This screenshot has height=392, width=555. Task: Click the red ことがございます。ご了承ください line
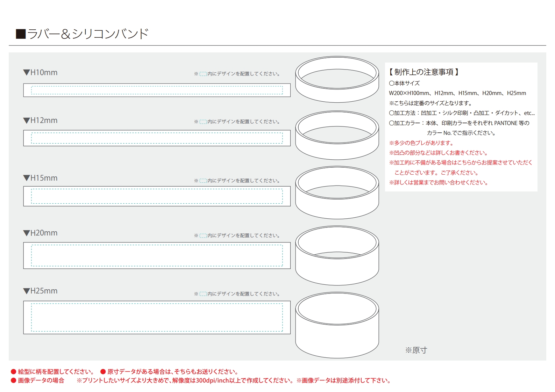pos(437,173)
